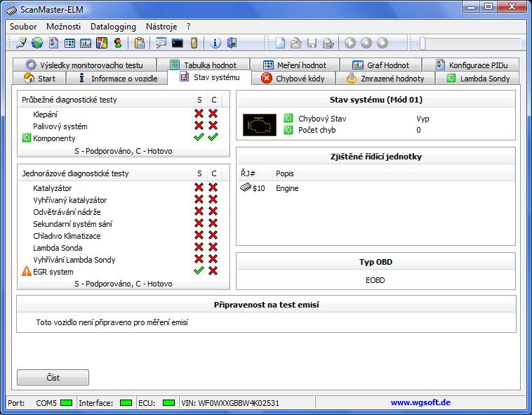Open the Nástroje menu
532x415 pixels.
click(x=161, y=26)
